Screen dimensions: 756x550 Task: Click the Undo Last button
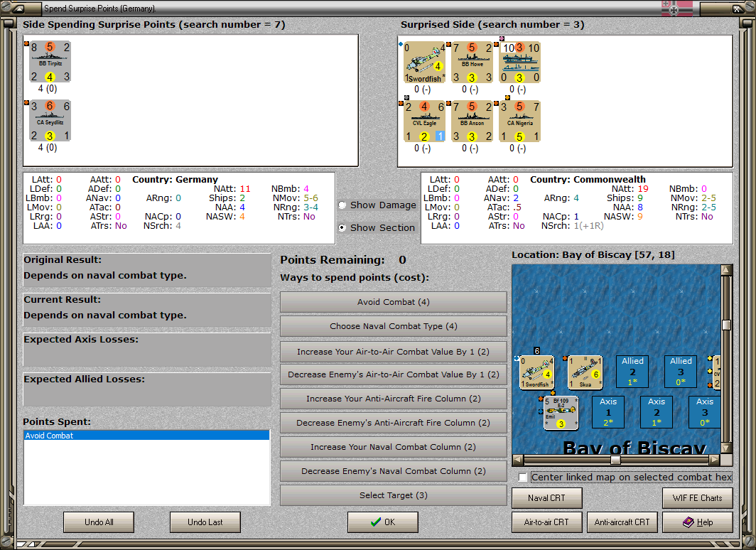[205, 522]
